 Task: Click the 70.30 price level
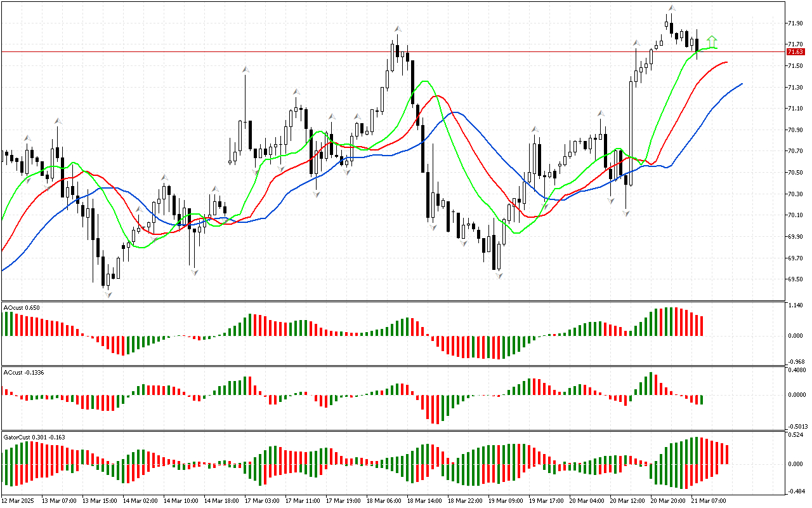point(795,194)
